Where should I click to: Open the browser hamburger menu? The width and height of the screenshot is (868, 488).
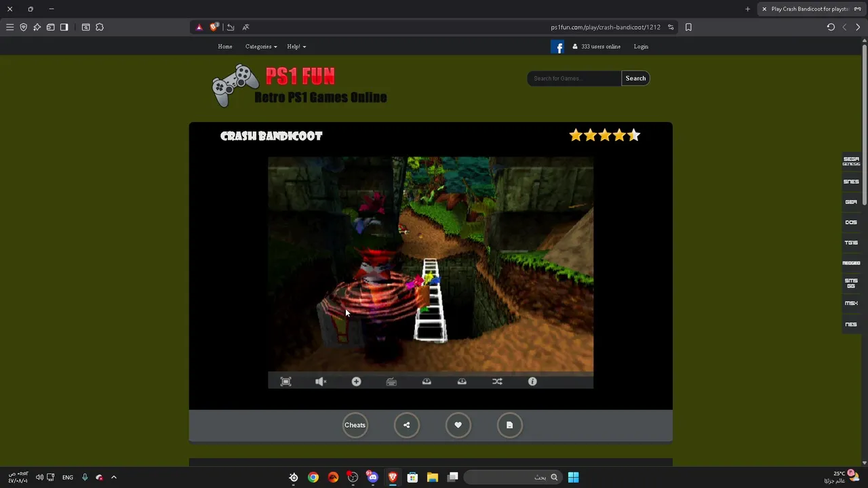9,27
